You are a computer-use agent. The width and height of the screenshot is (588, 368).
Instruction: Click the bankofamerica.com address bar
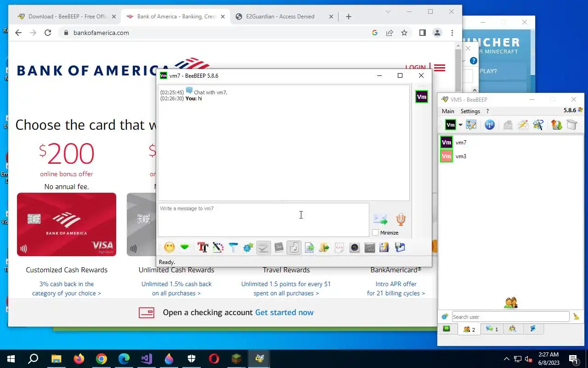(x=216, y=33)
